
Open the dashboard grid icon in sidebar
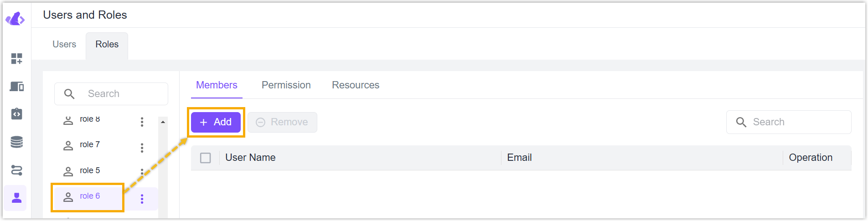point(17,58)
